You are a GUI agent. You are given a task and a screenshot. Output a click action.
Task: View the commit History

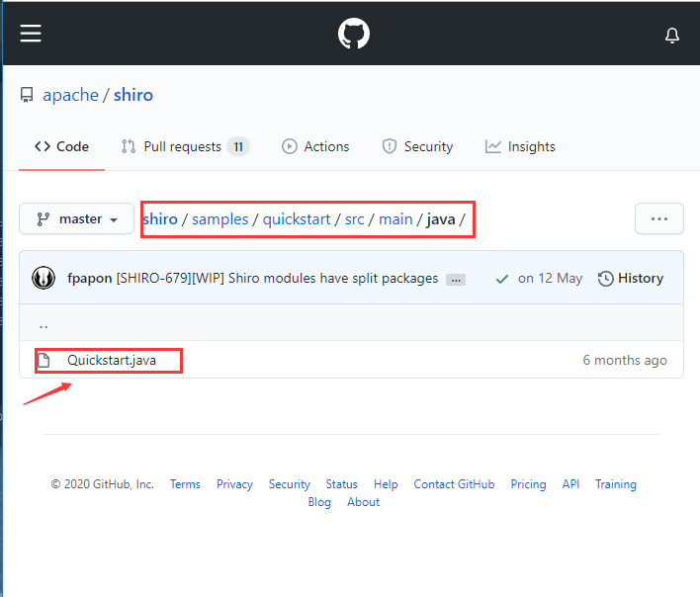coord(631,279)
